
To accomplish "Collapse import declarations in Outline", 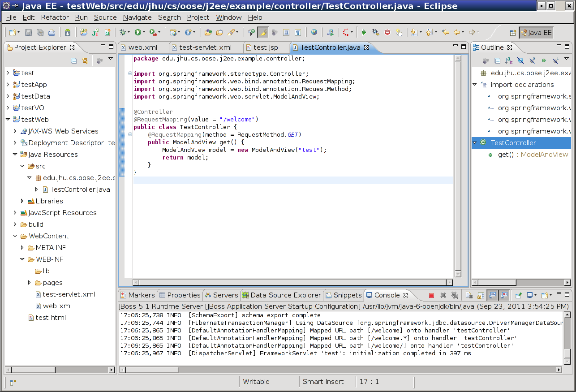I will [475, 85].
